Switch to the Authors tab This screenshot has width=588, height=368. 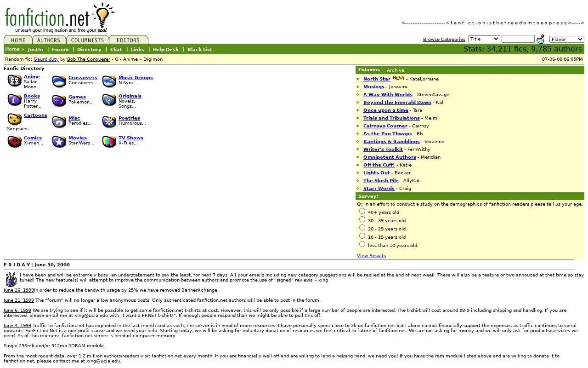click(49, 40)
